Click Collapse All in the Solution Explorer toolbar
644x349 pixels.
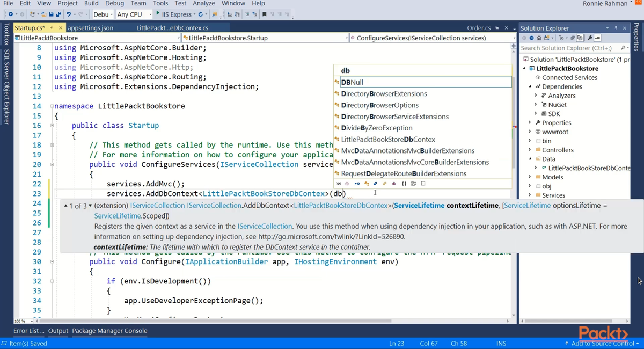point(573,38)
